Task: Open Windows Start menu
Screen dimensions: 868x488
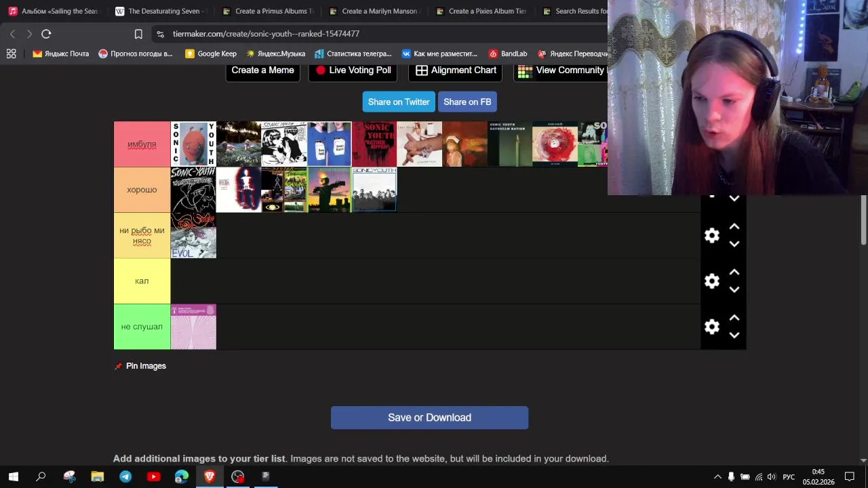Action: (13, 476)
